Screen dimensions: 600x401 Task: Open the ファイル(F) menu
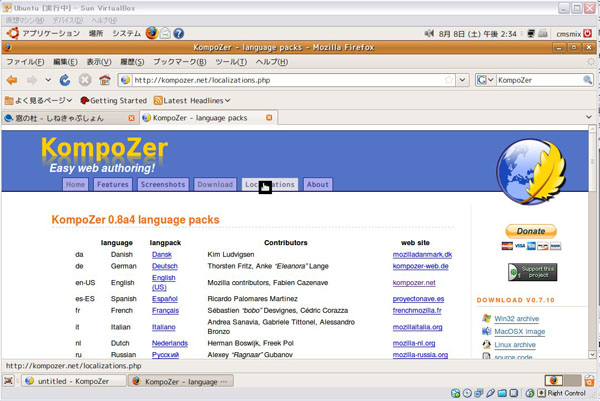click(25, 62)
